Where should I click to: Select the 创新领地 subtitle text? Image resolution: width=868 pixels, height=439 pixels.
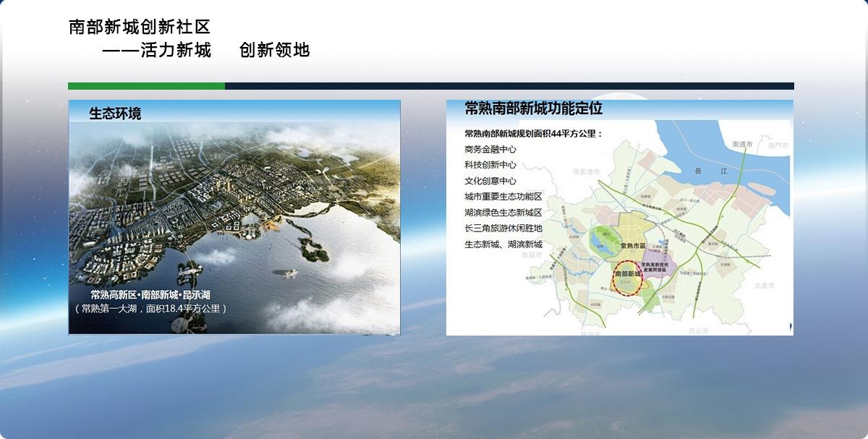274,50
